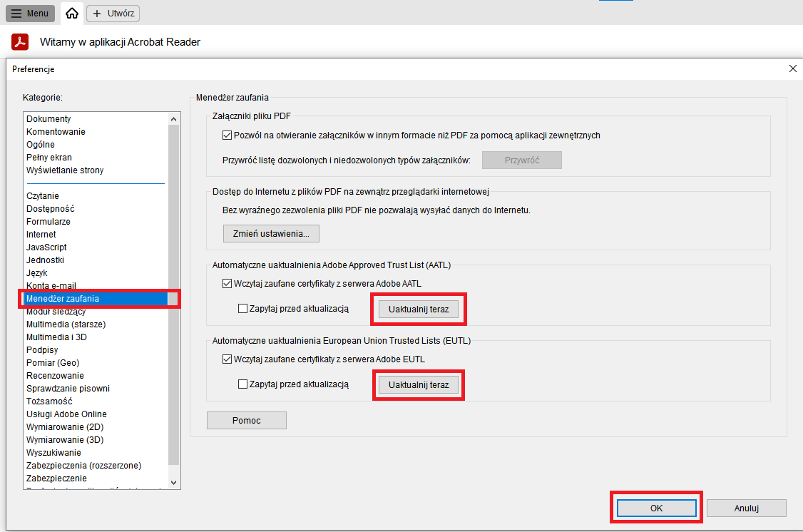Confirm preferences with OK
This screenshot has width=803, height=532.
point(657,508)
